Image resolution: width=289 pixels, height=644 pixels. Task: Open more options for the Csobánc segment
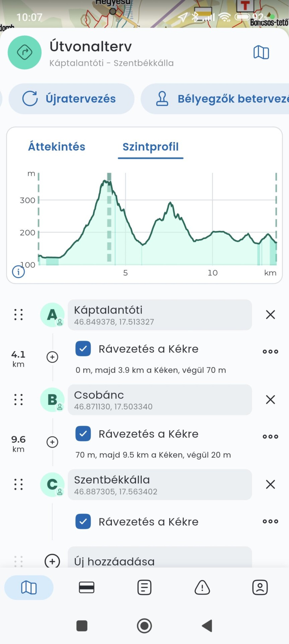tap(270, 437)
